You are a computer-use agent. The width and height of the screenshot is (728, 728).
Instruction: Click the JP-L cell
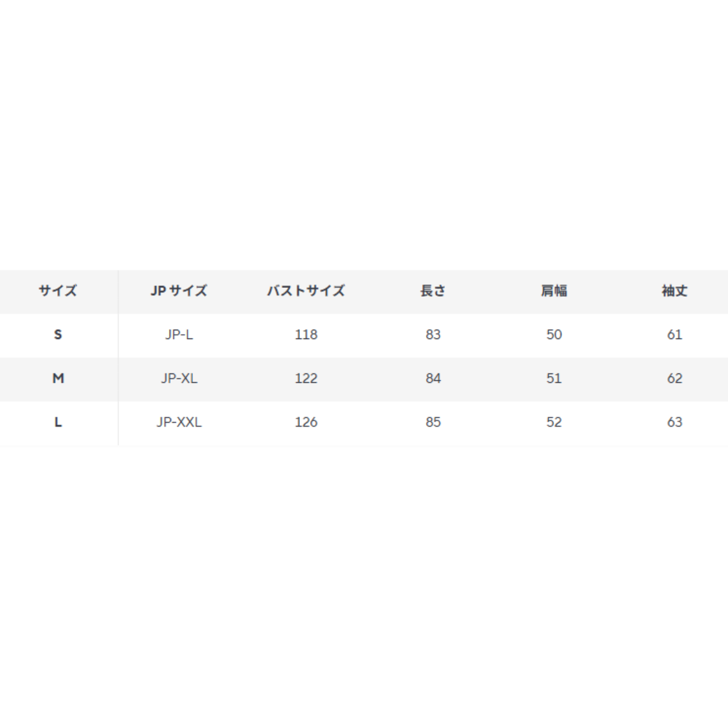tap(179, 334)
